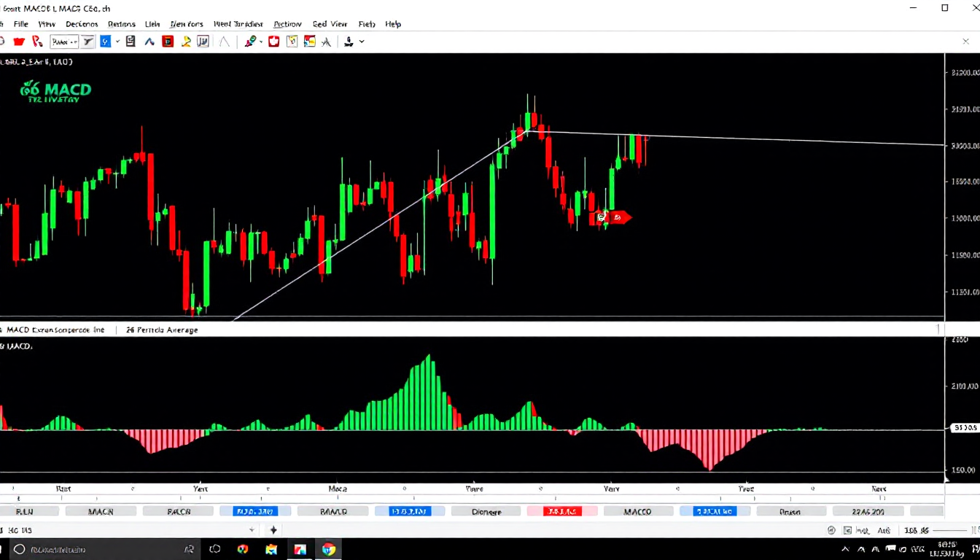Viewport: 980px width, 560px height.
Task: Open the Help menu
Action: coord(393,24)
